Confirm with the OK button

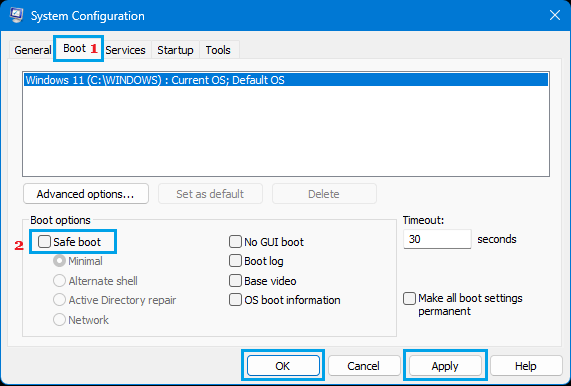point(283,366)
